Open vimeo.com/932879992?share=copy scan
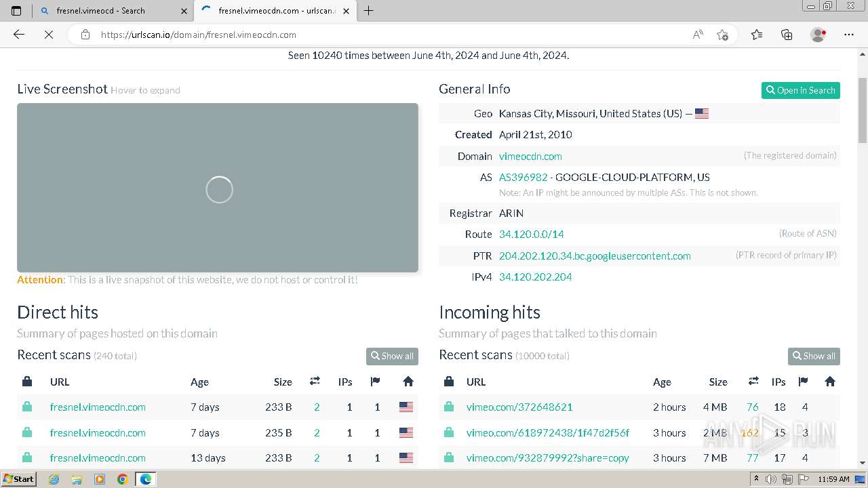 click(x=548, y=457)
